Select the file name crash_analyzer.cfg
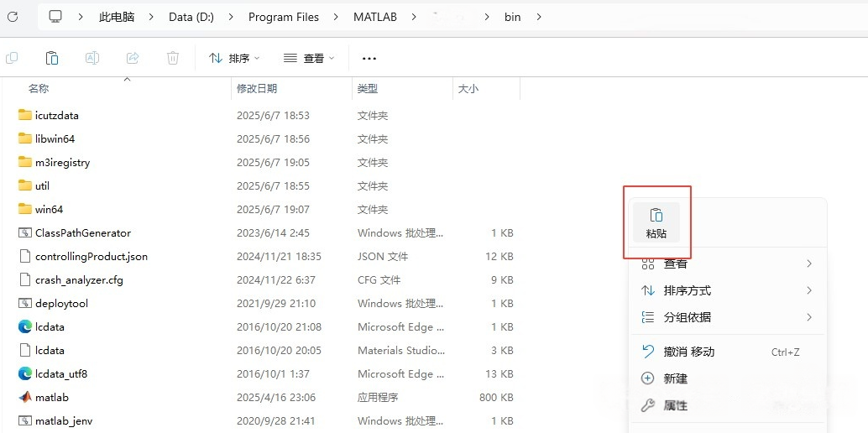 [x=79, y=279]
